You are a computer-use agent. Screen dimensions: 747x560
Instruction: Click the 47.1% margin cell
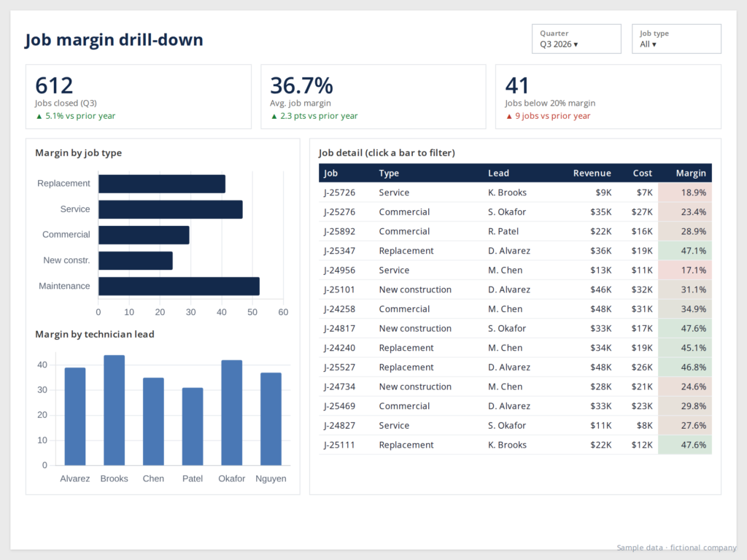point(685,251)
